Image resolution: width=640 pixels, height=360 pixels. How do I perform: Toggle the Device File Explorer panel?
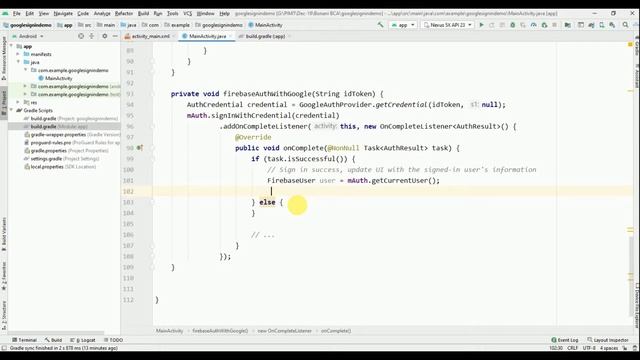[636, 305]
